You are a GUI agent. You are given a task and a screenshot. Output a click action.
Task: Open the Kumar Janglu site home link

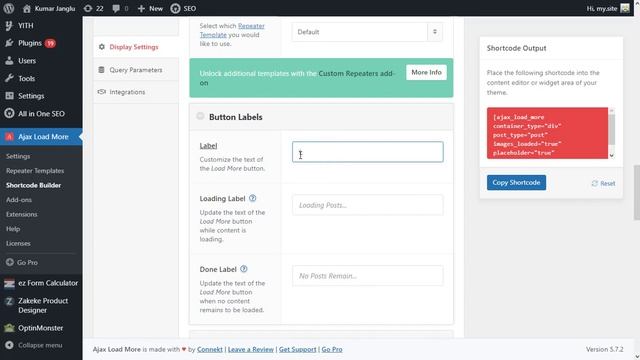pyautogui.click(x=49, y=8)
